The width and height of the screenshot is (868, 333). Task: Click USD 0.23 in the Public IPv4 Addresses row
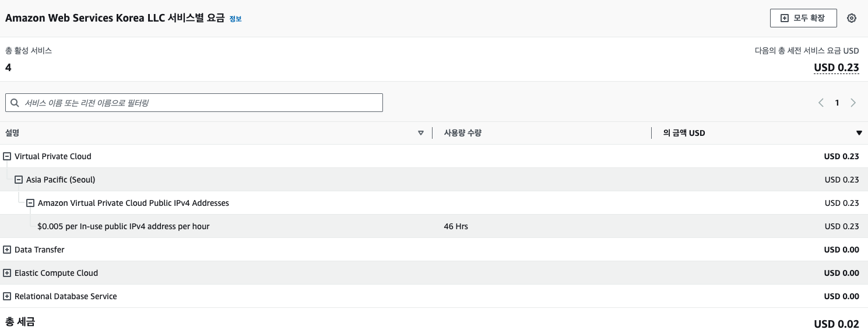pyautogui.click(x=842, y=203)
